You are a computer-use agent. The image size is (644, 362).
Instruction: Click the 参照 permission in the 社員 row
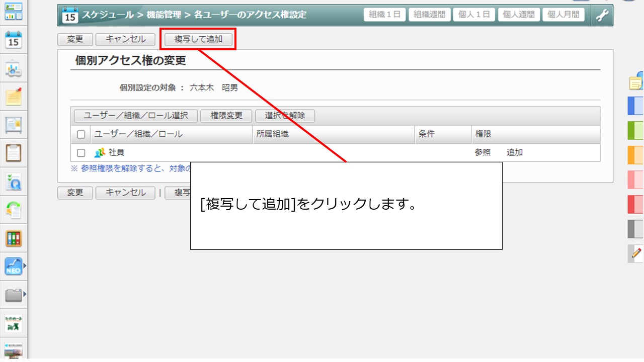(x=483, y=152)
